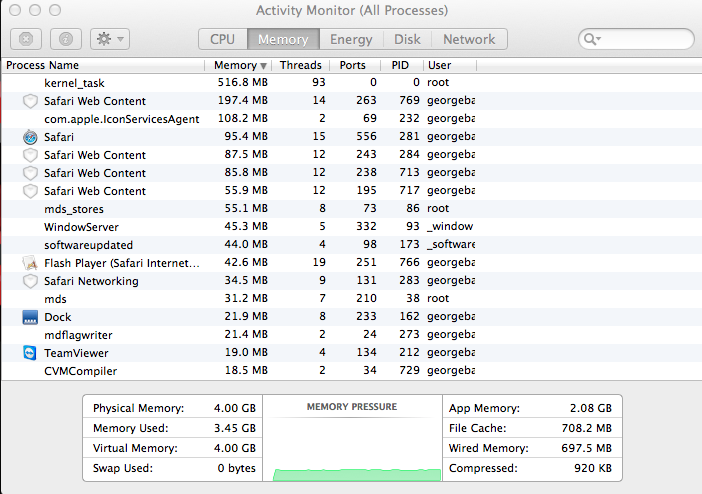This screenshot has height=494, width=702.
Task: Click the 516.8 MB memory value
Action: click(243, 82)
